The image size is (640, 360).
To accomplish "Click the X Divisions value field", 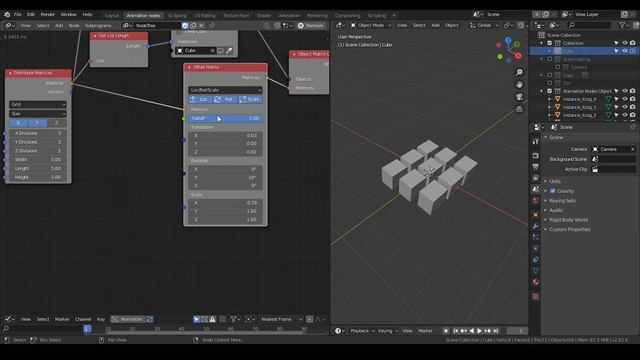I will pyautogui.click(x=38, y=133).
